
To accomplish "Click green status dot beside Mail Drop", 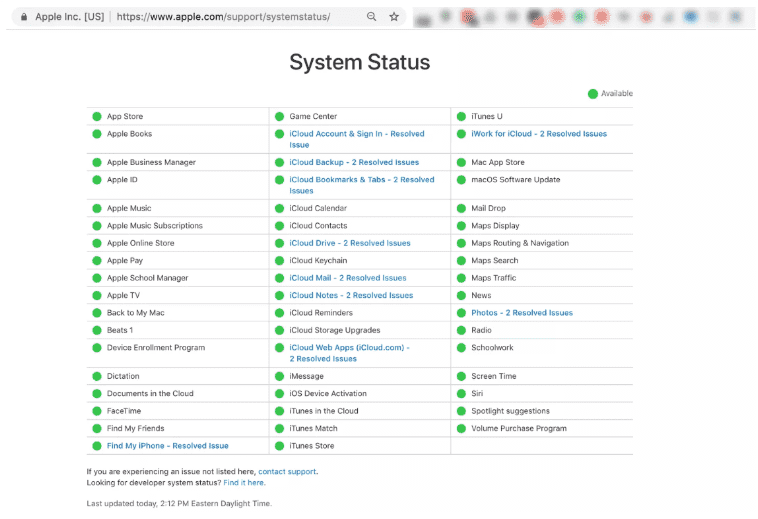I will pos(461,208).
